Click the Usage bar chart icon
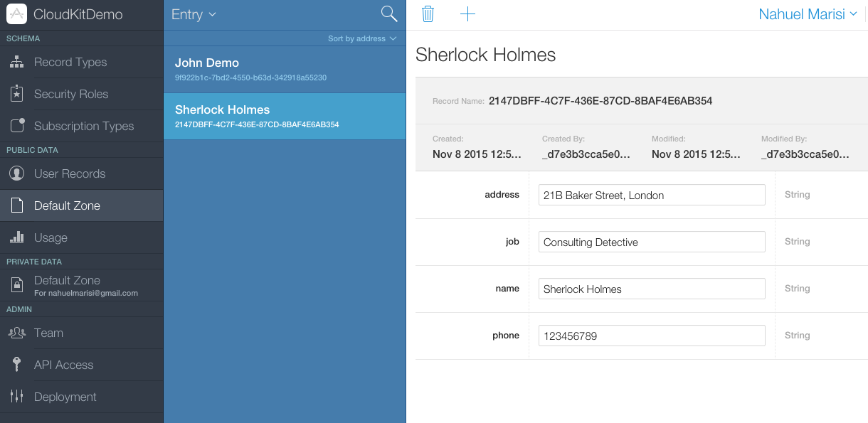Image resolution: width=868 pixels, height=423 pixels. point(17,237)
